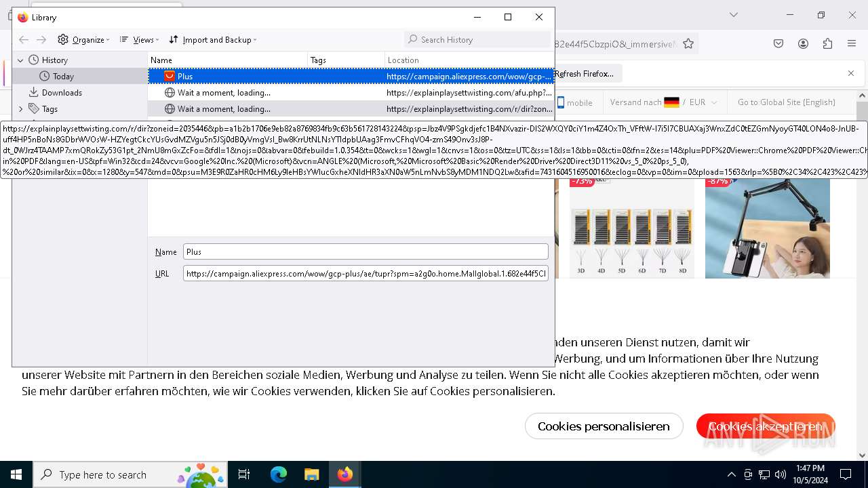The width and height of the screenshot is (868, 488).
Task: Click the page scrollbar down arrow
Action: pos(862,455)
